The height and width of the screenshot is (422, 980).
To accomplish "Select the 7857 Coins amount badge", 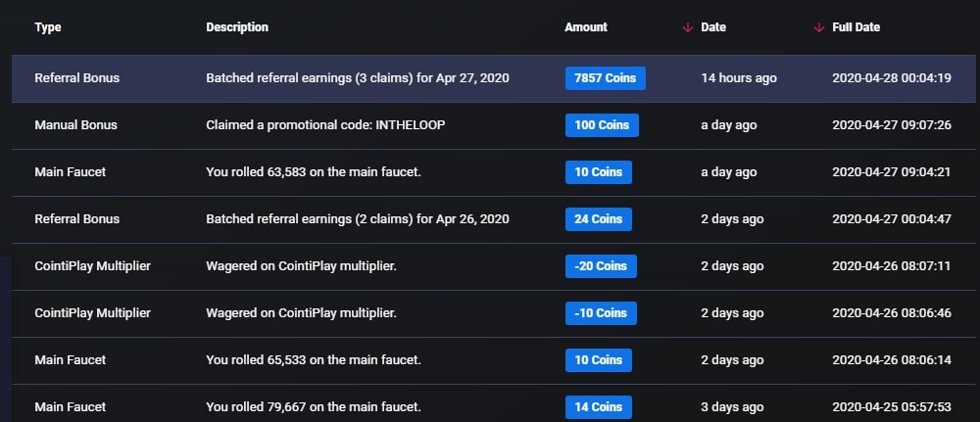I will pyautogui.click(x=605, y=78).
